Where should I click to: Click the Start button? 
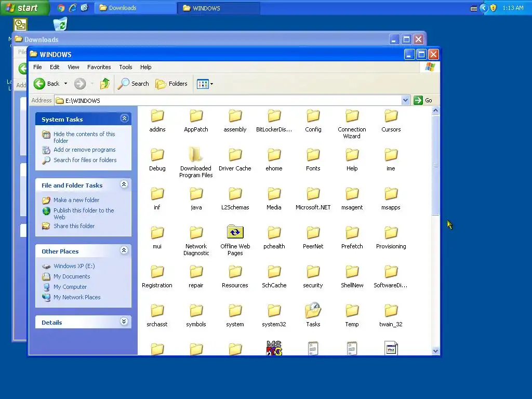pos(24,7)
